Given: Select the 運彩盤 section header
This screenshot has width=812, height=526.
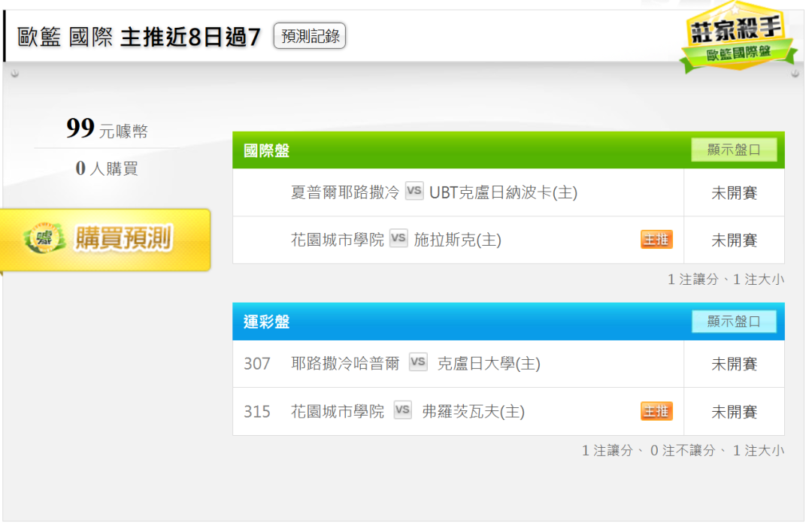Looking at the screenshot, I should coord(267,322).
